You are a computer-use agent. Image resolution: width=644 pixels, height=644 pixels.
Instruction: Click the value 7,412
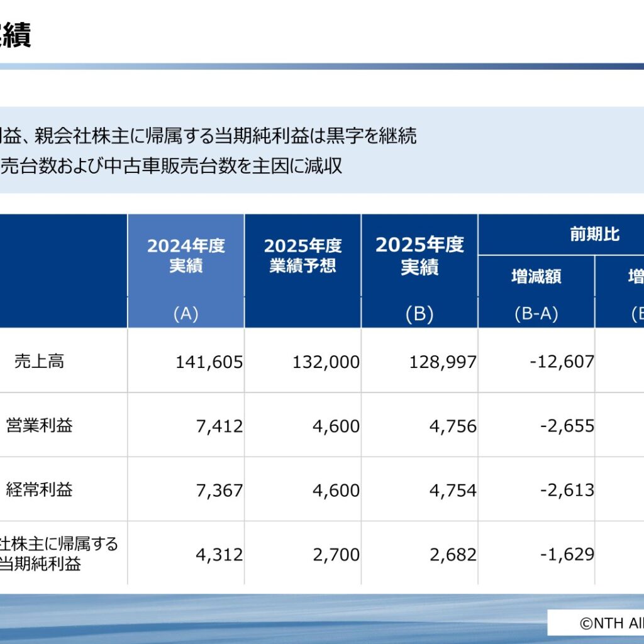219,426
